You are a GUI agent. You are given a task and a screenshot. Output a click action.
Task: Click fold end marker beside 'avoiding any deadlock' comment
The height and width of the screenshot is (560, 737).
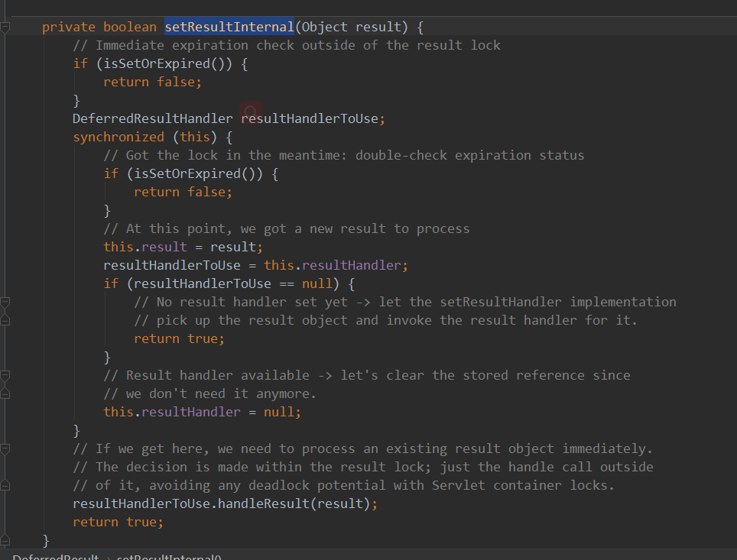(x=5, y=485)
